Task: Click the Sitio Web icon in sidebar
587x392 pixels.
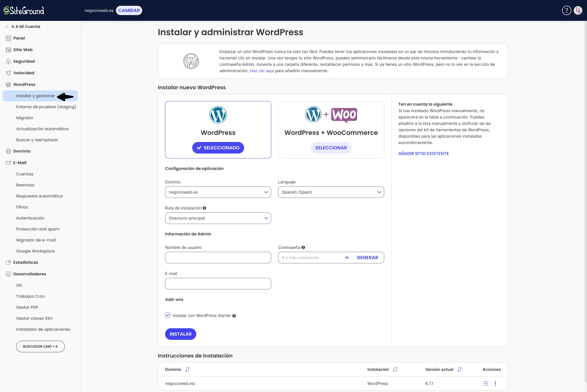Action: point(8,50)
